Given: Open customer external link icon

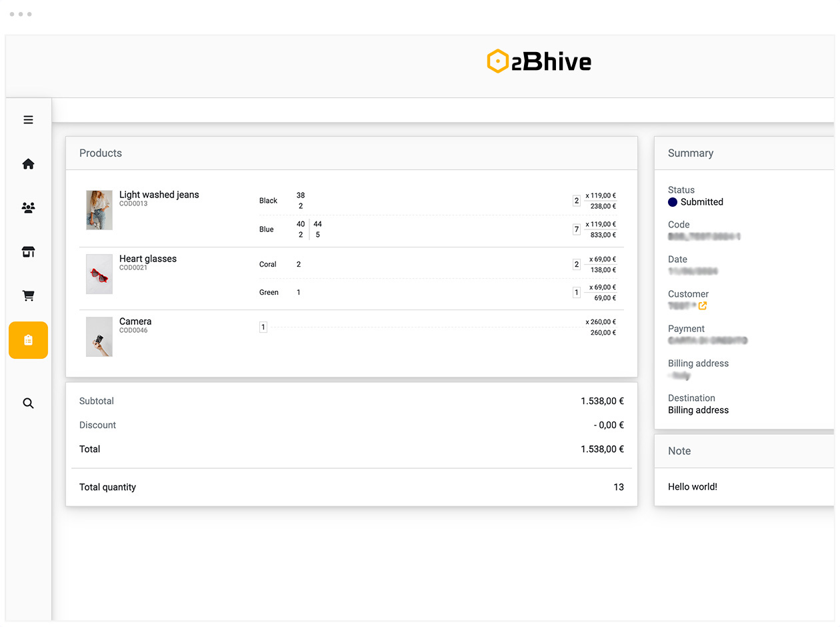Looking at the screenshot, I should 702,305.
